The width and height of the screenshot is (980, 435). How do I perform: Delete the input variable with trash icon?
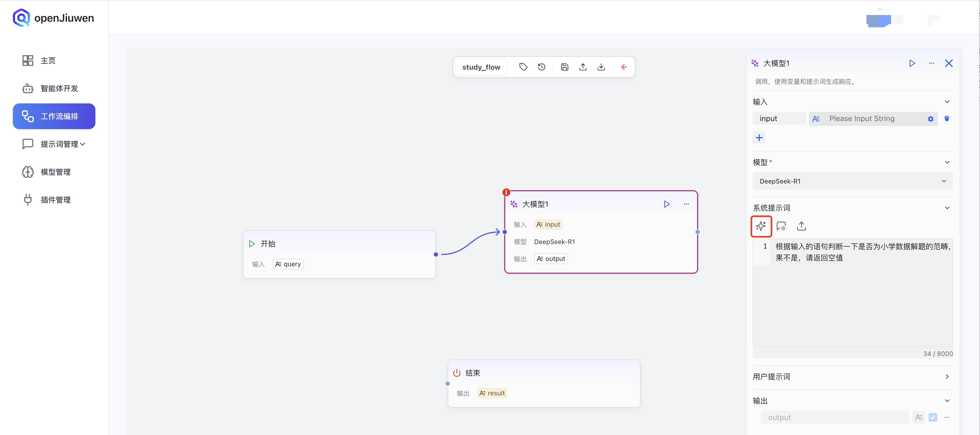tap(947, 119)
